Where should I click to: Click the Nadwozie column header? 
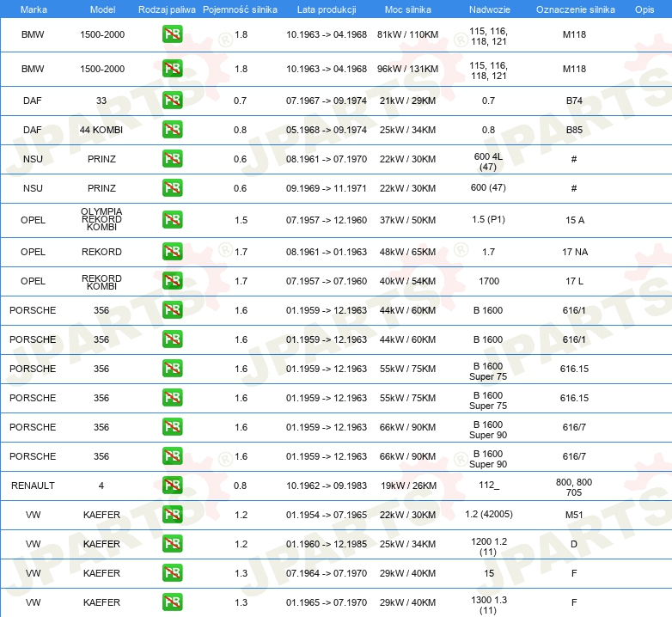tap(490, 9)
